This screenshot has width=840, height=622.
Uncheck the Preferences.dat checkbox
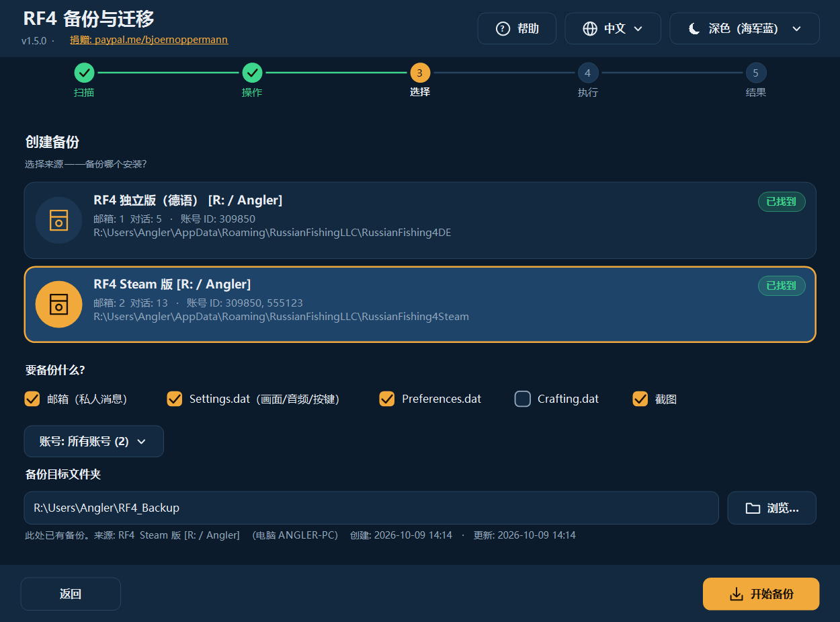coord(387,399)
